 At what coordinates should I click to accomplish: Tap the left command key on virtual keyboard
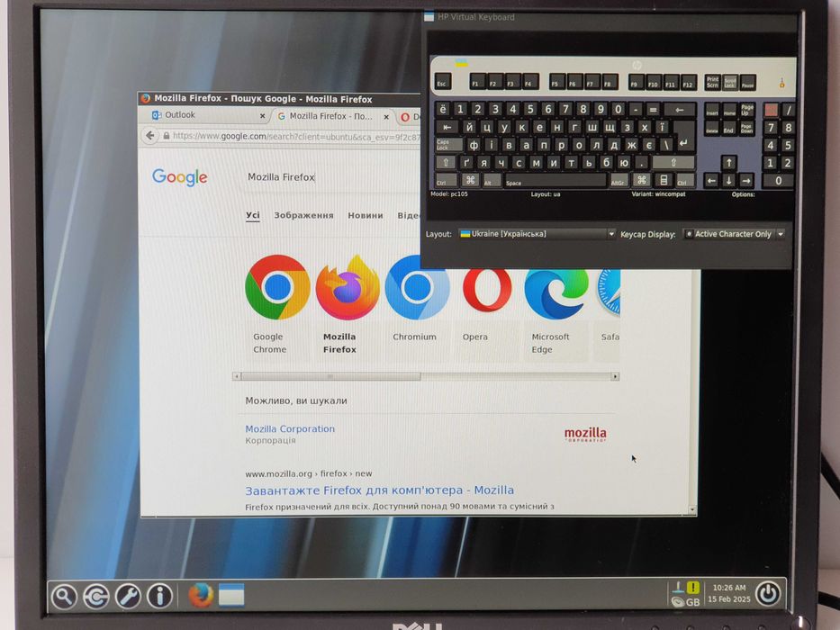pos(470,181)
